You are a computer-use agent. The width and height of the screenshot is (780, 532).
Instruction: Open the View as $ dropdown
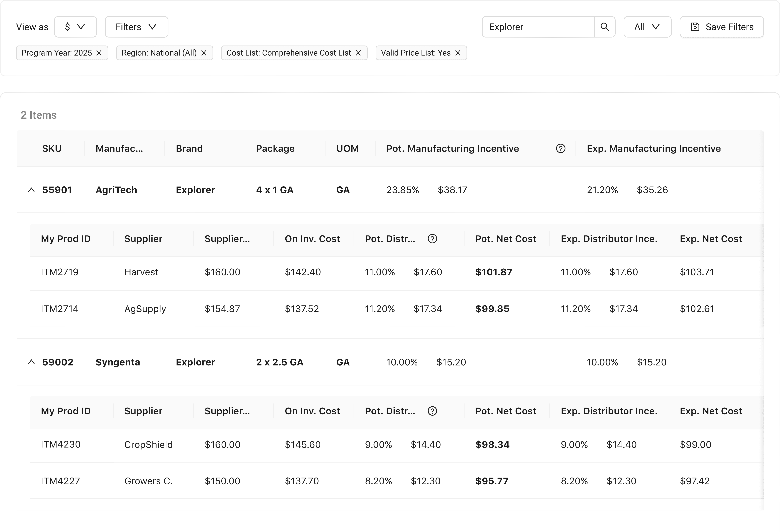pos(76,27)
